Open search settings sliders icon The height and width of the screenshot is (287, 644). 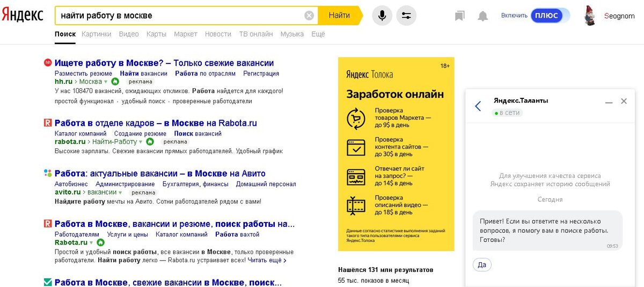tap(406, 16)
